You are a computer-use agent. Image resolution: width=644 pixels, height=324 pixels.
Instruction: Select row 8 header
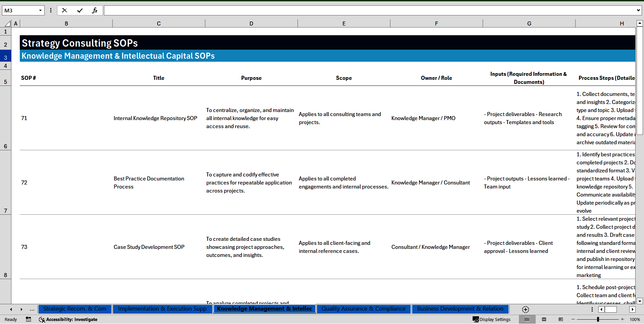5,247
